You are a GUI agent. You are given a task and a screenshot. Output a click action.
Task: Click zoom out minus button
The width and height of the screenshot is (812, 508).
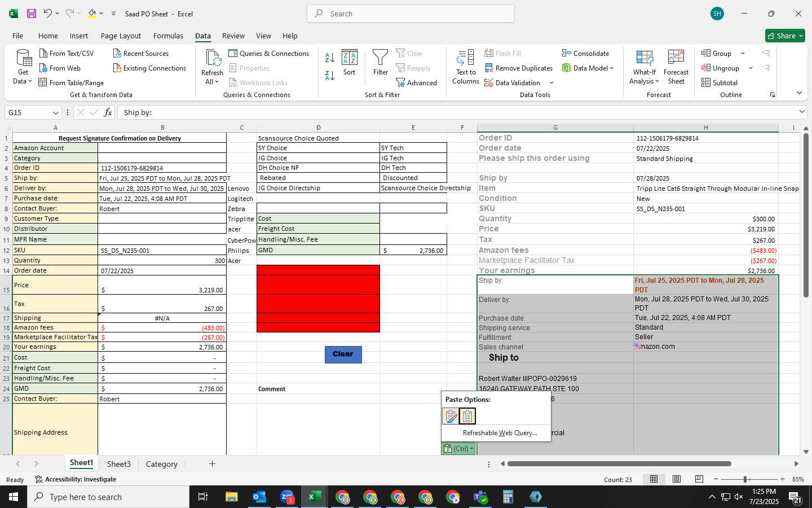point(716,479)
